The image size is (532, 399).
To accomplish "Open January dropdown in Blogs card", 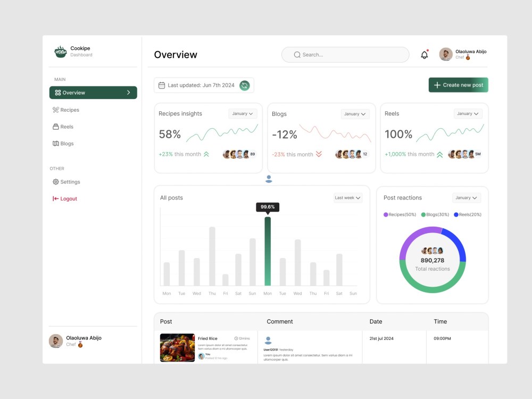I will click(355, 114).
